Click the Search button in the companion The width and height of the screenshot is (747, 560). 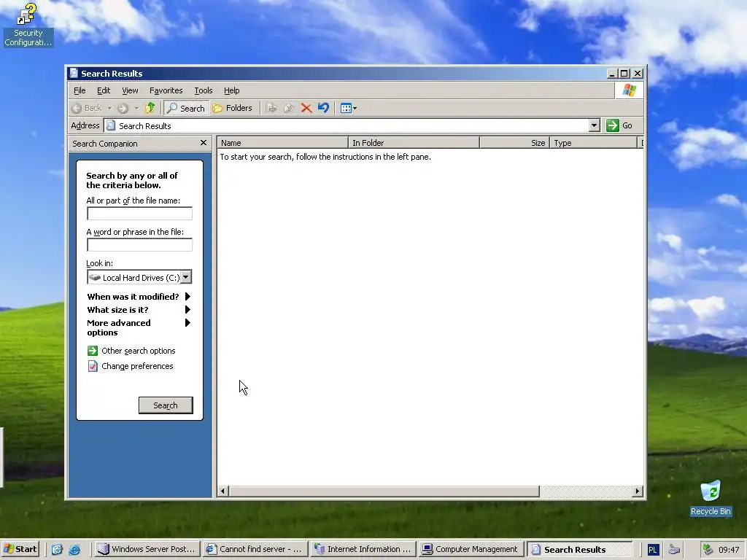coord(166,405)
